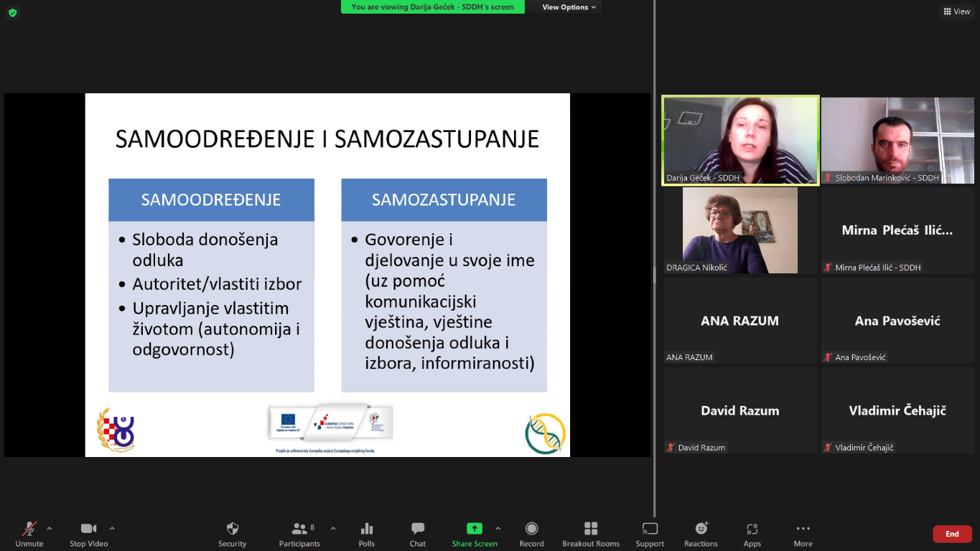Expand video options arrow next to Stop Video
Screen dimensions: 980x551
tap(112, 529)
